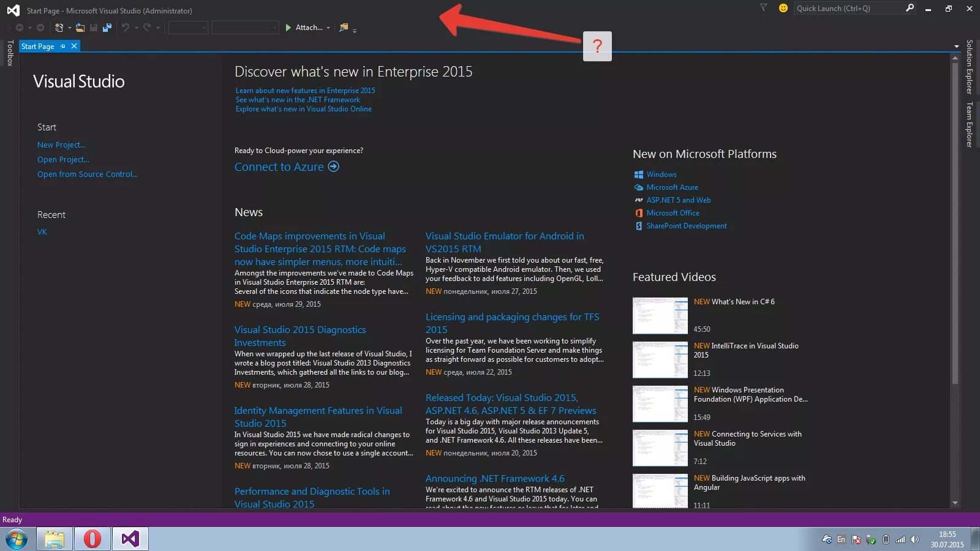Click See what's new in the .NET Framework
The image size is (980, 551).
298,100
